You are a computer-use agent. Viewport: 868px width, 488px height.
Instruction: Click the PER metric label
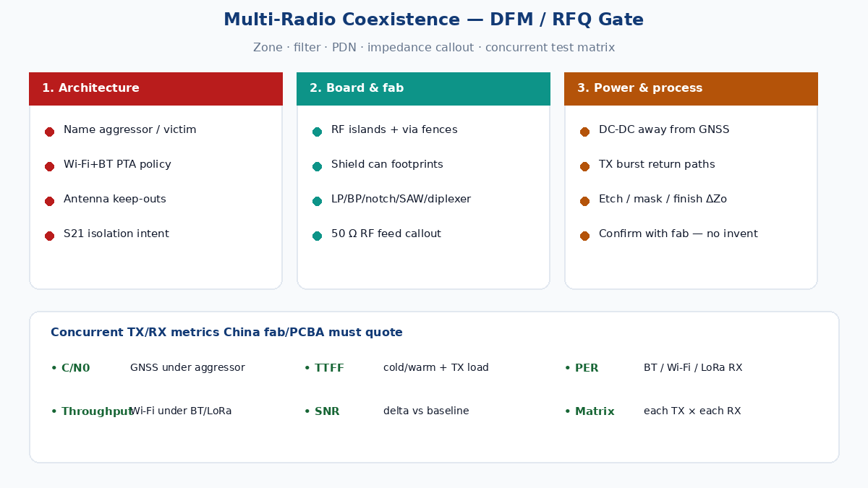[582, 368]
